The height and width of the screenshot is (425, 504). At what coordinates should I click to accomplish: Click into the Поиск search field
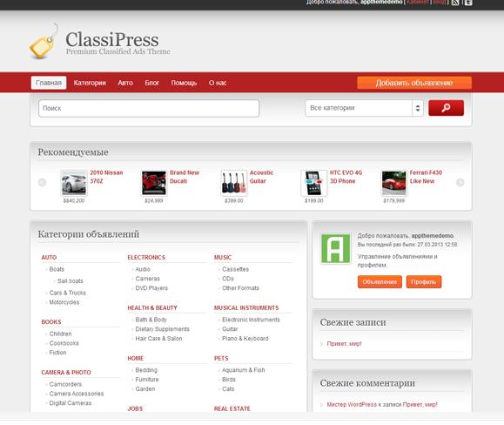(x=149, y=108)
